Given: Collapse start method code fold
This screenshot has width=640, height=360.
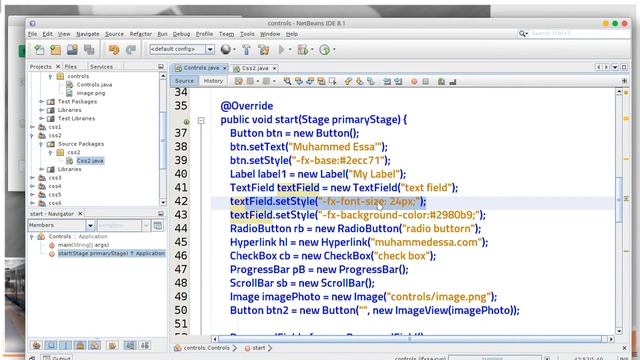Looking at the screenshot, I should 201,120.
